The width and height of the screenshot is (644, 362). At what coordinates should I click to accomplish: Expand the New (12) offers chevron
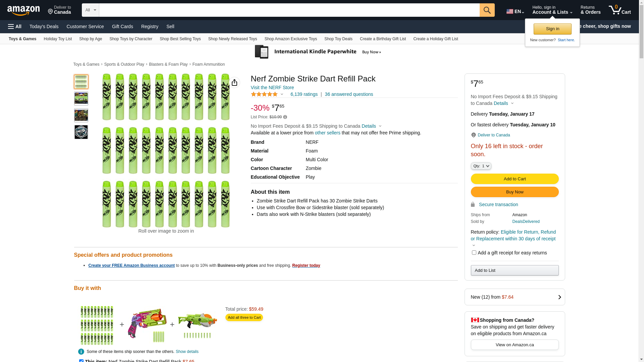tap(559, 297)
